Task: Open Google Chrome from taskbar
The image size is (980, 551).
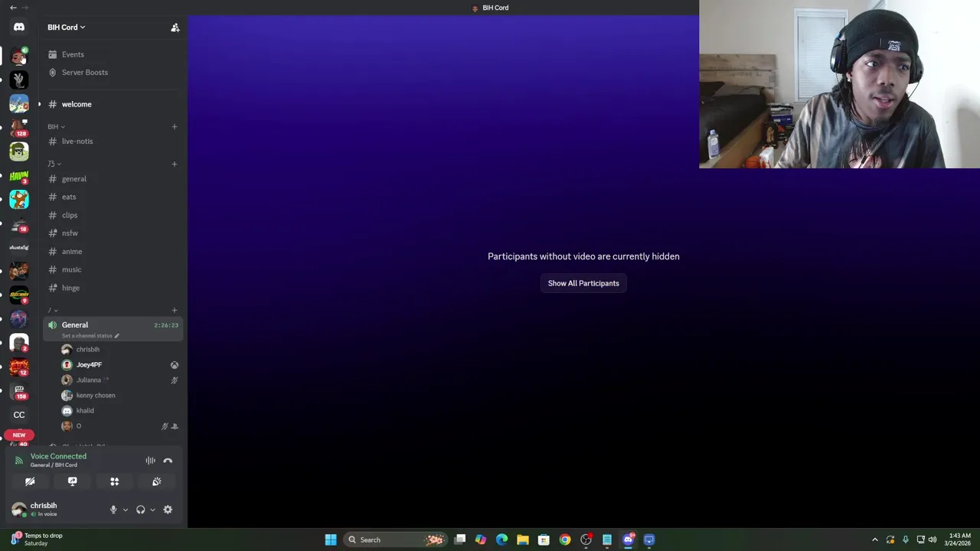Action: 565,540
